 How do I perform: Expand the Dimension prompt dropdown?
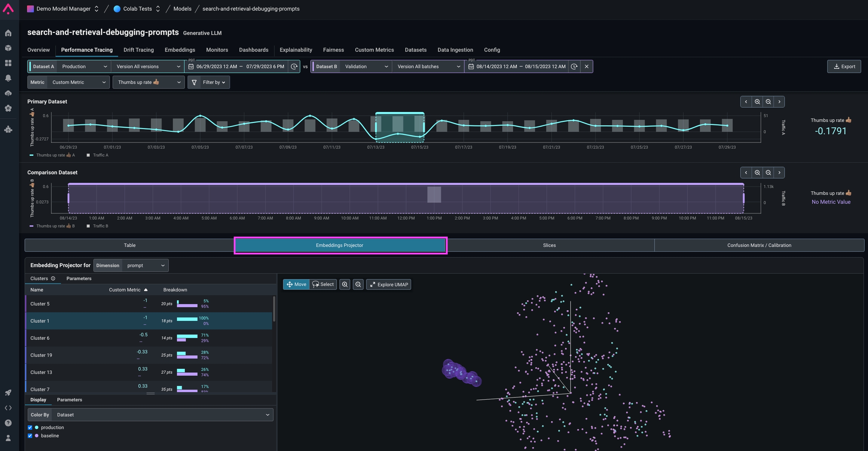145,265
